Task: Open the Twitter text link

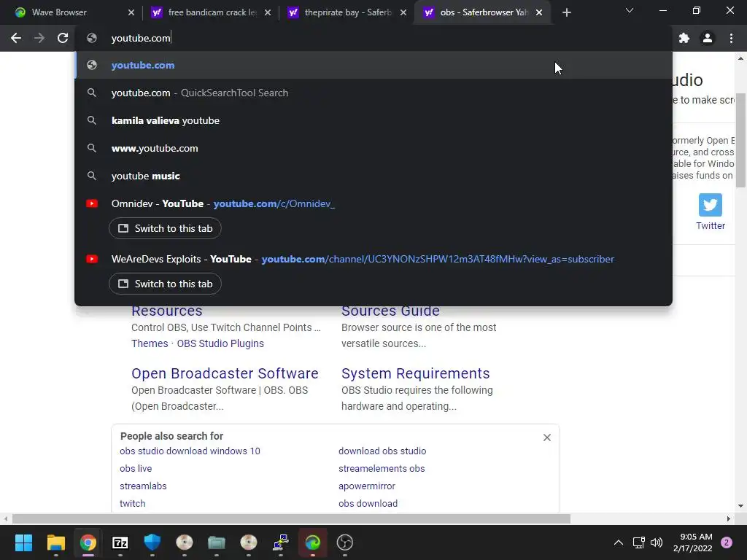Action: (x=711, y=226)
